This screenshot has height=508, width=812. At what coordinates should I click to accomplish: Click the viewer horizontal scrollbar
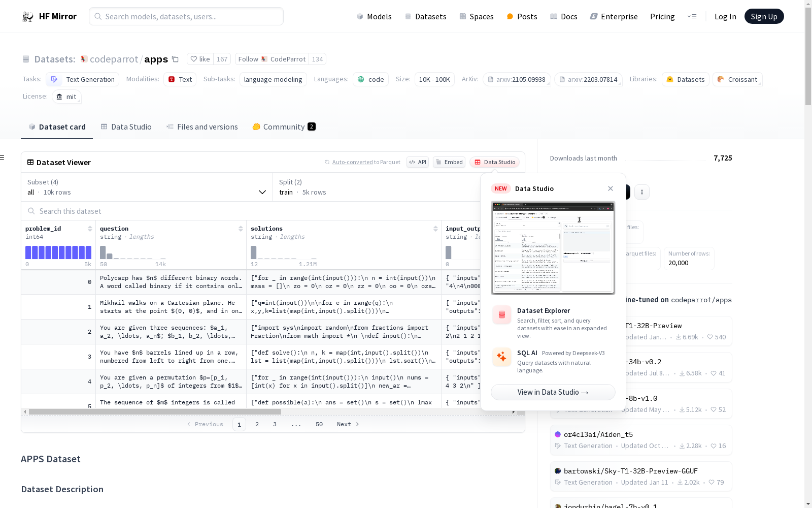pos(155,411)
